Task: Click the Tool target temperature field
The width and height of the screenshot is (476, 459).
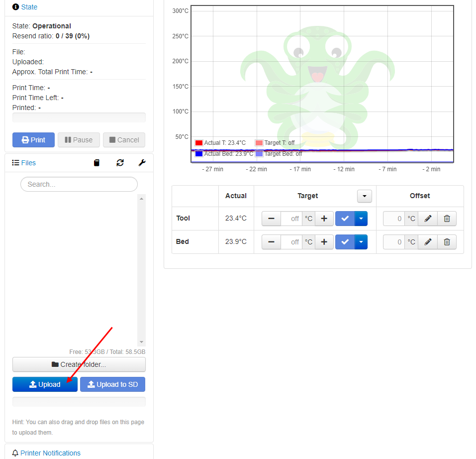Action: tap(291, 219)
